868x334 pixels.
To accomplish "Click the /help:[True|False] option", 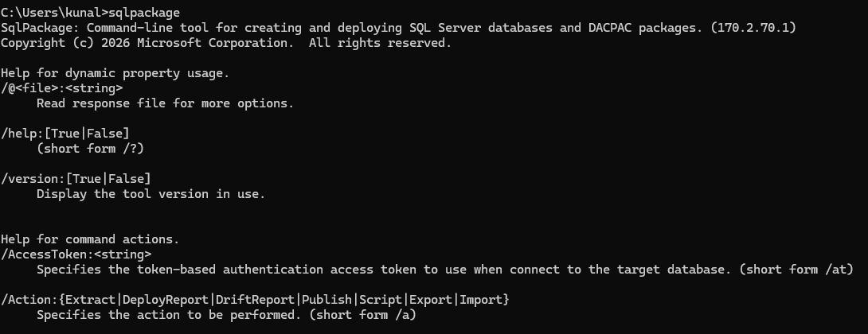I will [65, 134].
